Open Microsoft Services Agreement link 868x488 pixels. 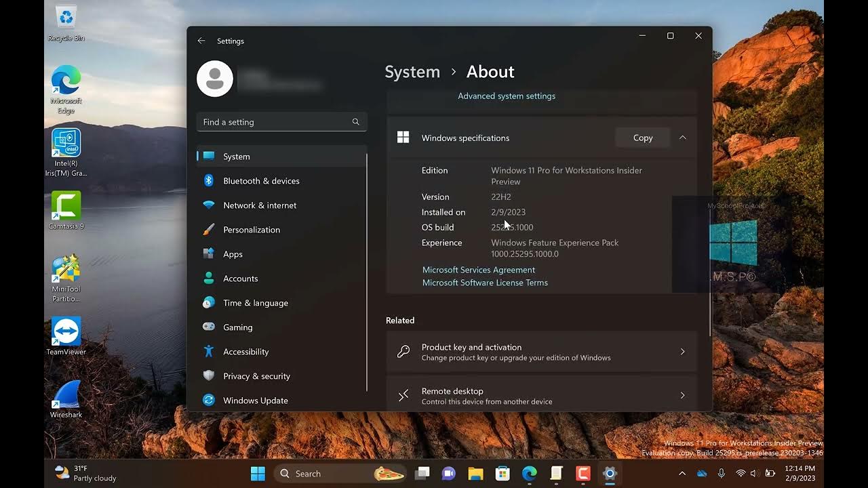[x=479, y=270]
